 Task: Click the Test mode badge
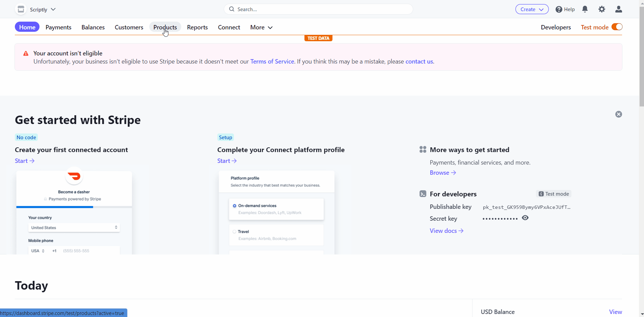click(x=554, y=194)
